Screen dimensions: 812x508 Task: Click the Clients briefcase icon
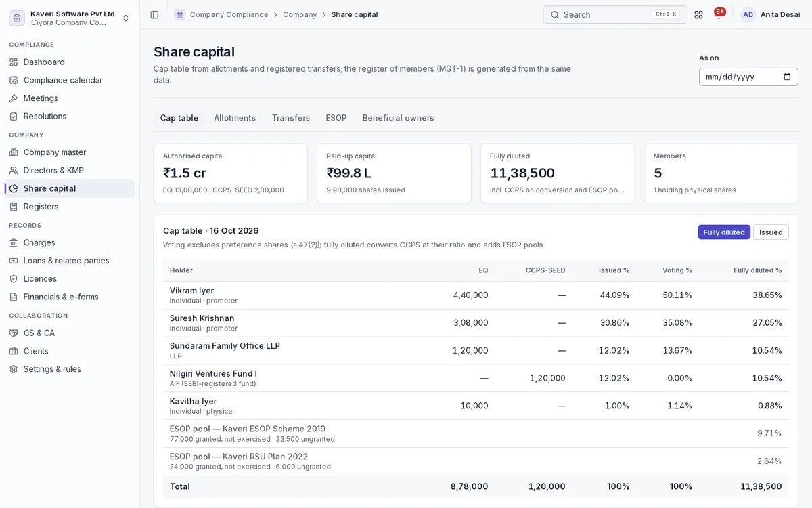[x=14, y=351]
